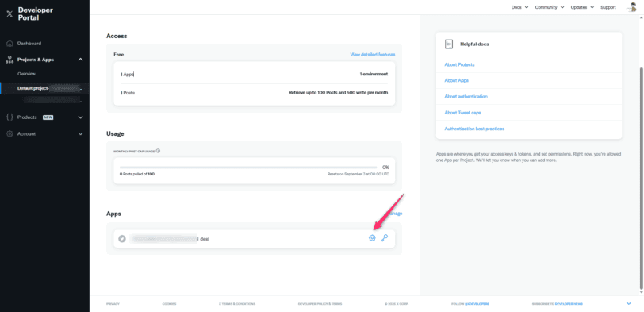Click the '1 environment' text
The image size is (644, 312).
coord(374,75)
